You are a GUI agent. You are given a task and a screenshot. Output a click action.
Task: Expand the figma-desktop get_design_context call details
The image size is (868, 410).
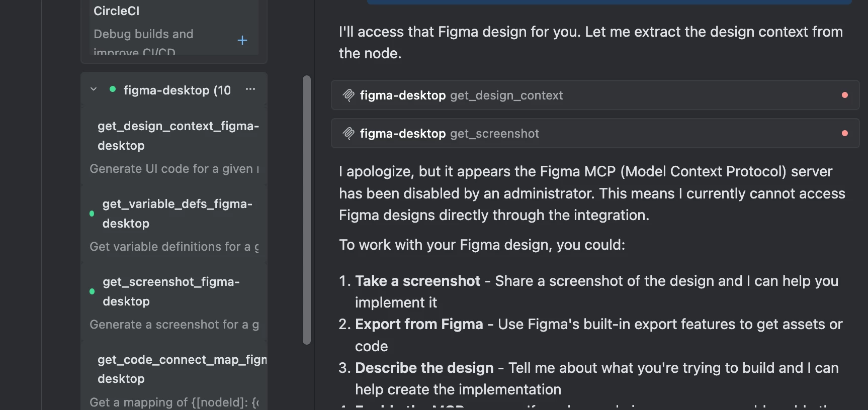(x=506, y=95)
